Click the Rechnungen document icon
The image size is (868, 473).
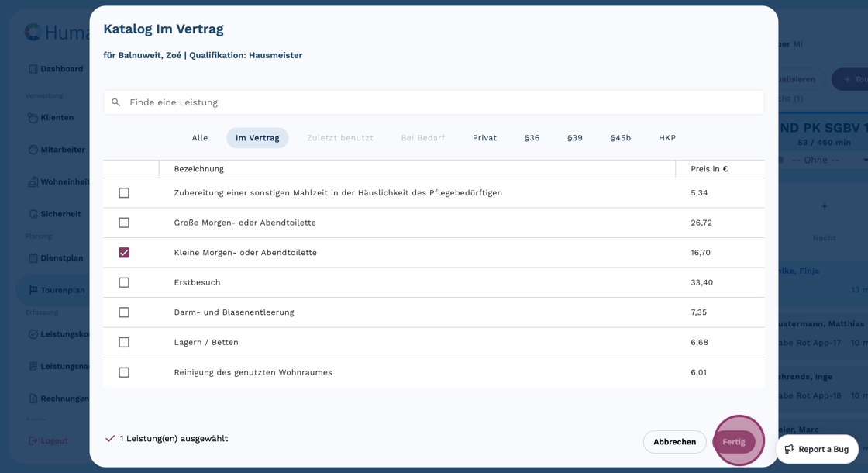pyautogui.click(x=33, y=399)
